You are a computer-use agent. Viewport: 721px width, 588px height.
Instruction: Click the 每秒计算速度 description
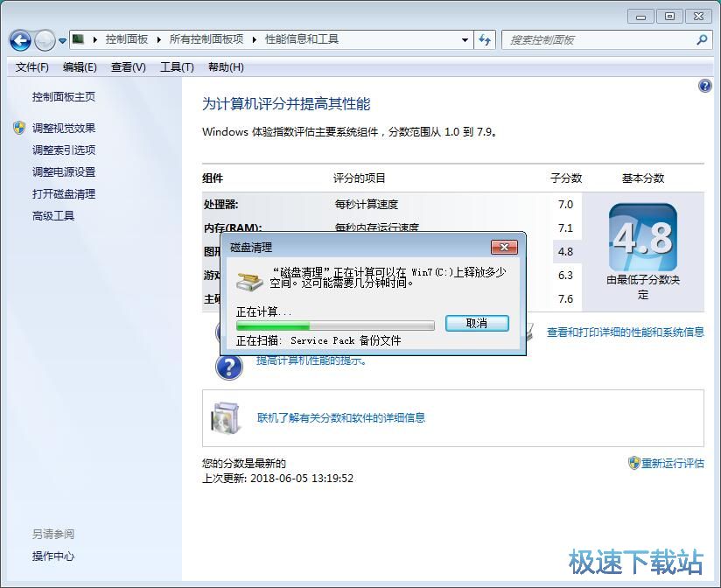tap(367, 205)
